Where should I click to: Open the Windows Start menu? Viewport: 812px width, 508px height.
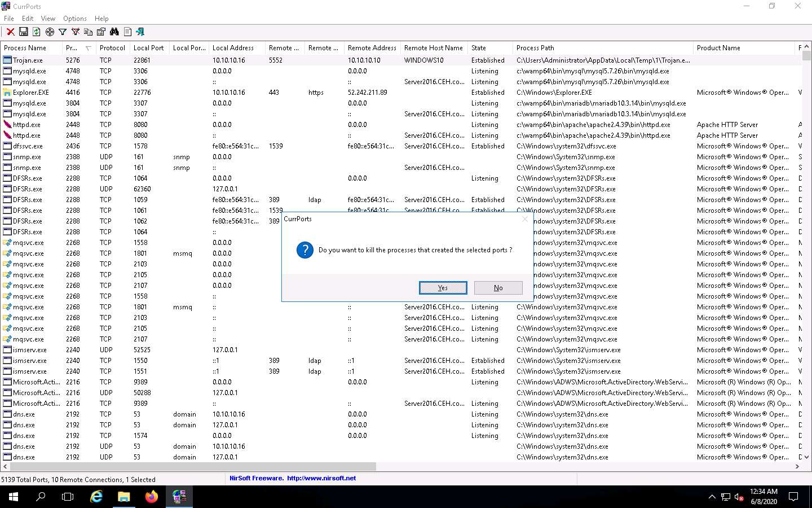tap(14, 497)
